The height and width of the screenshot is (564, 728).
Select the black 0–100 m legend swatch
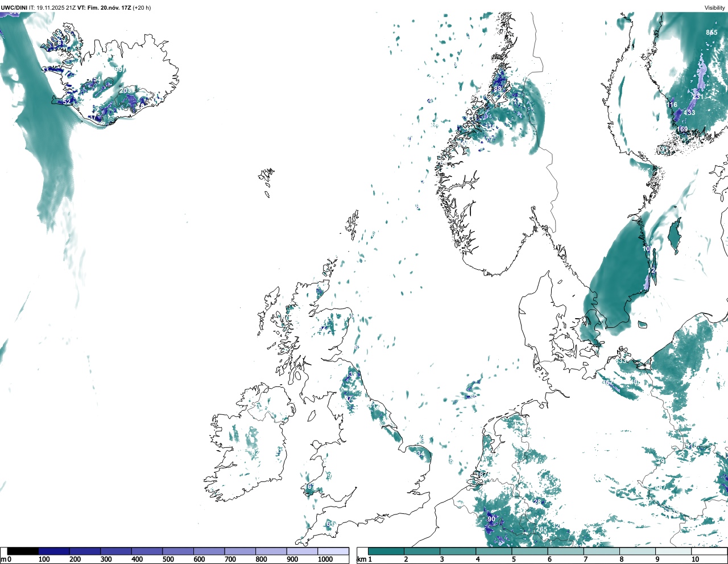(23, 551)
